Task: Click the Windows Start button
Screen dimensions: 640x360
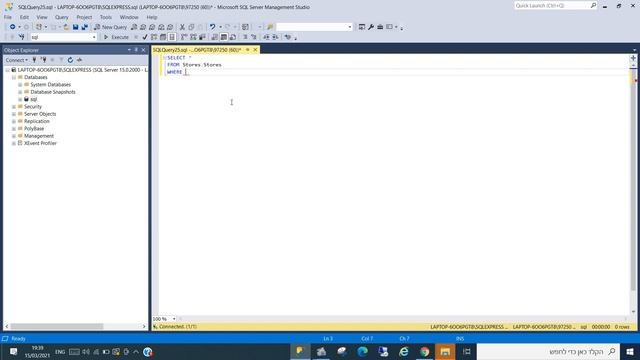Action: click(630, 351)
